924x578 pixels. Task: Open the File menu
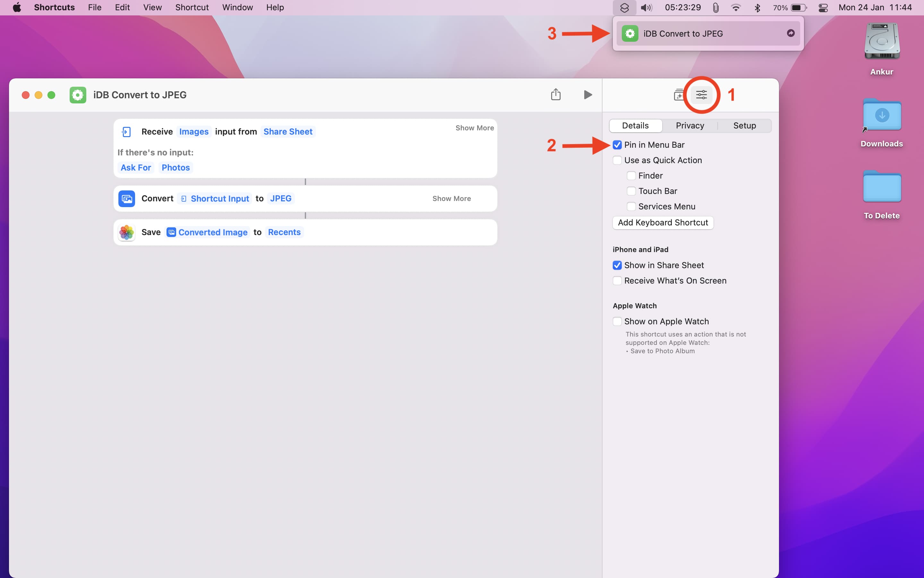tap(94, 8)
